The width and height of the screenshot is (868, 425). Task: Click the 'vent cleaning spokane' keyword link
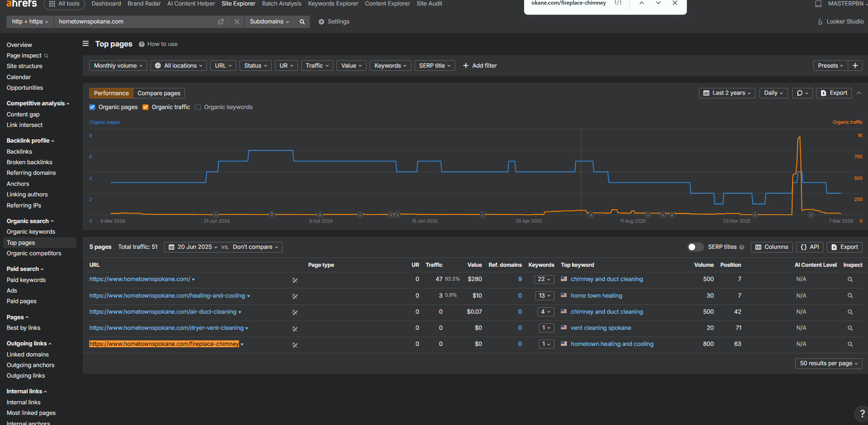click(x=601, y=328)
